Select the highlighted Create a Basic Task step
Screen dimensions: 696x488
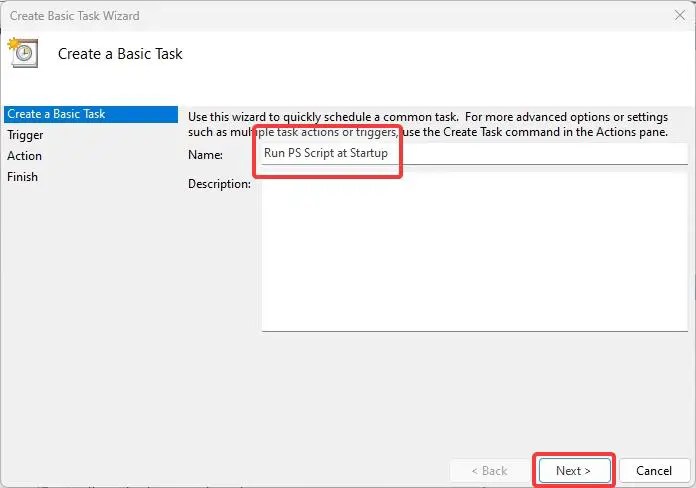[91, 114]
